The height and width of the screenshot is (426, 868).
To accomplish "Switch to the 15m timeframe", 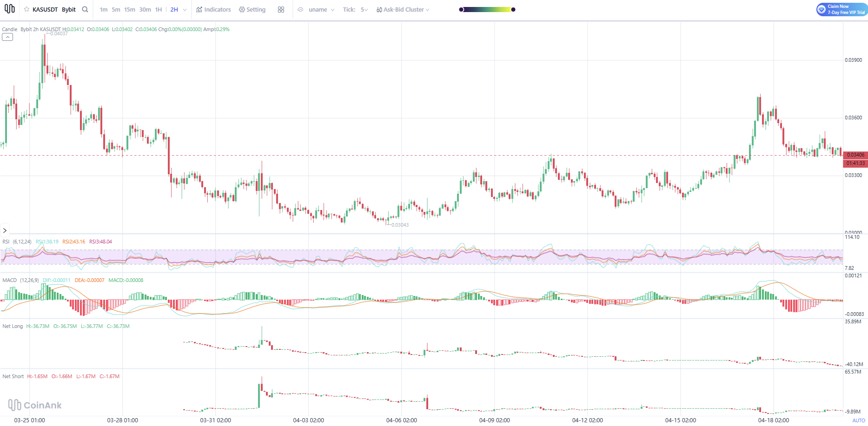I will (129, 9).
